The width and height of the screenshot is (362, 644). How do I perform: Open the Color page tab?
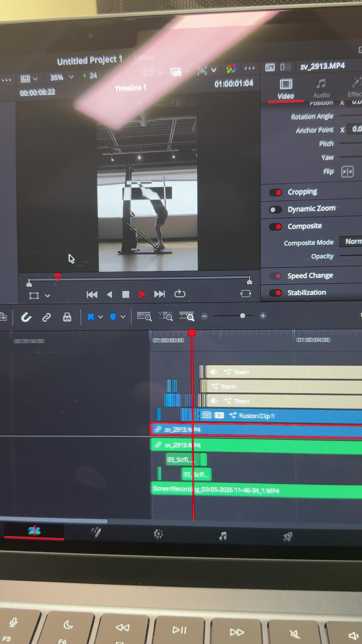point(158,534)
